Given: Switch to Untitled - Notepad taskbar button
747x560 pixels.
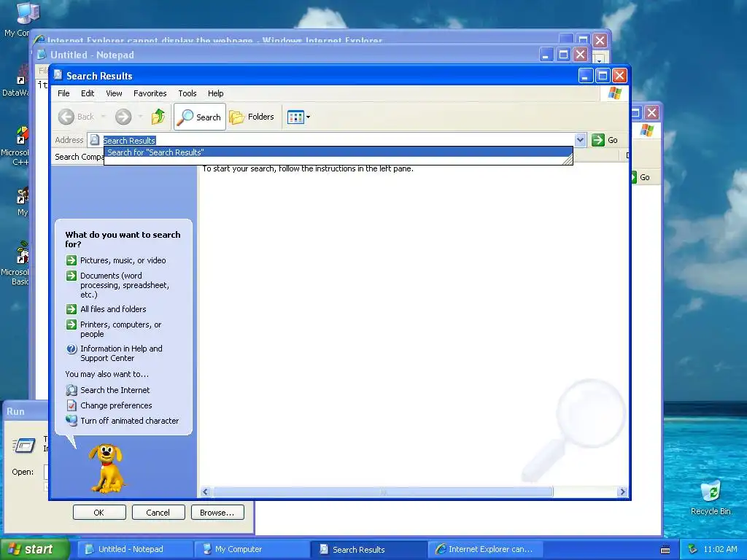Looking at the screenshot, I should pyautogui.click(x=135, y=549).
